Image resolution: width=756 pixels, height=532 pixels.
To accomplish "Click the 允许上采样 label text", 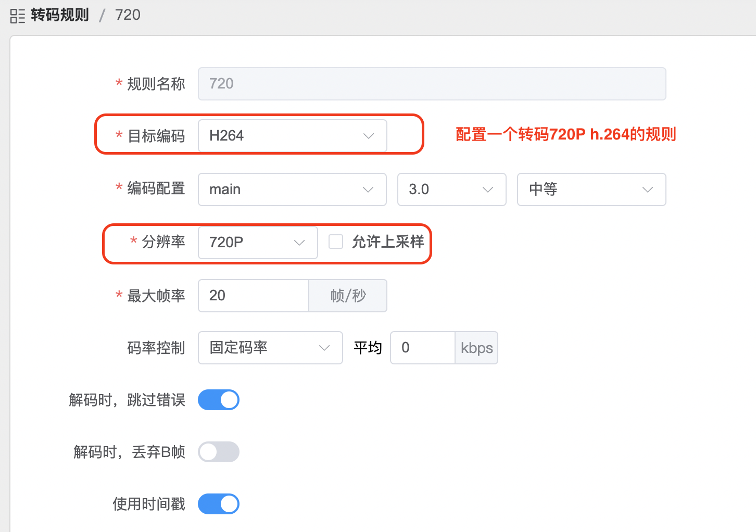I will (388, 242).
